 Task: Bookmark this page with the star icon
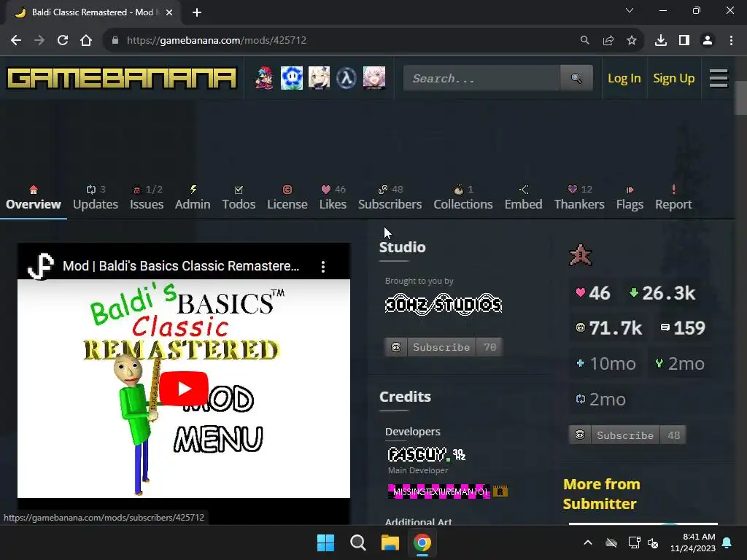point(632,41)
